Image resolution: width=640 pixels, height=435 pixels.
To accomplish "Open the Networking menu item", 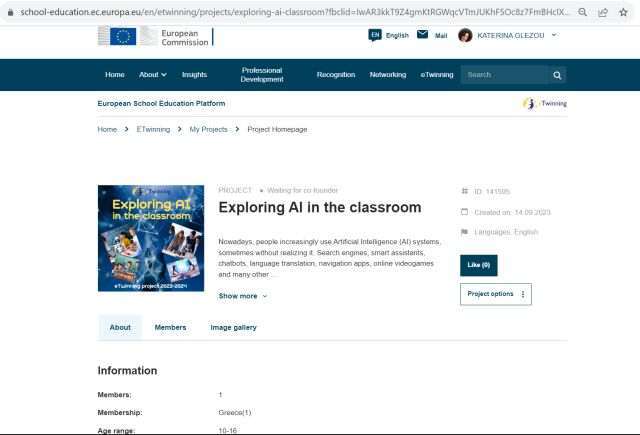I will point(388,75).
